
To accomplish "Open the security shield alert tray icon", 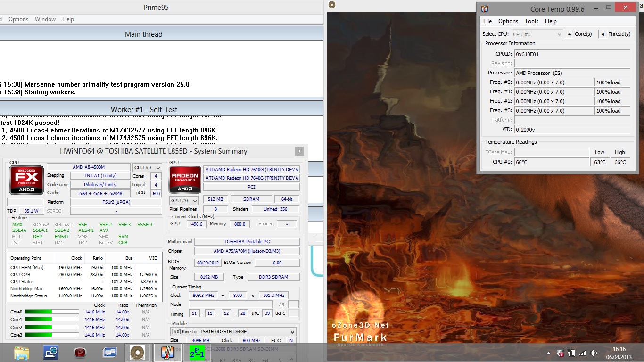I will [x=560, y=353].
